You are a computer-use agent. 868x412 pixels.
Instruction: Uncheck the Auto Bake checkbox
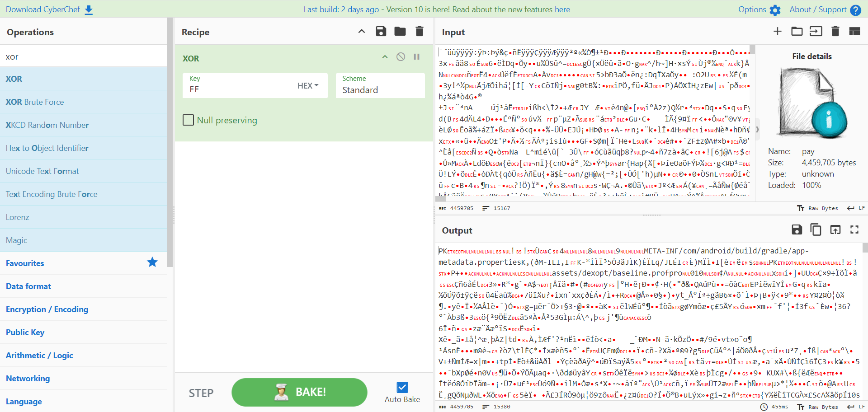(x=402, y=387)
